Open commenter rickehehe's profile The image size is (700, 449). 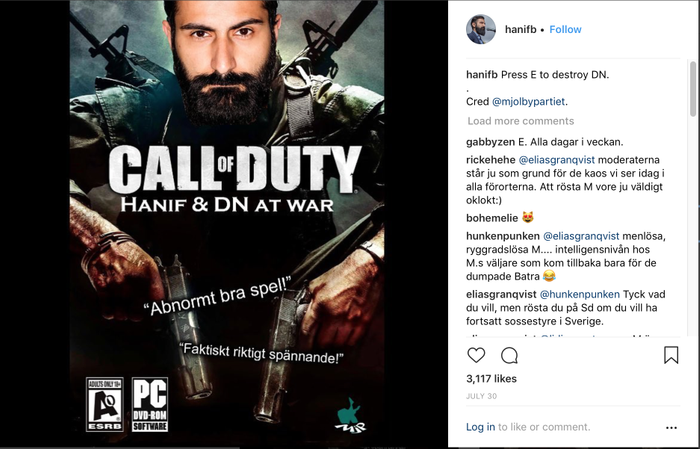tap(491, 160)
